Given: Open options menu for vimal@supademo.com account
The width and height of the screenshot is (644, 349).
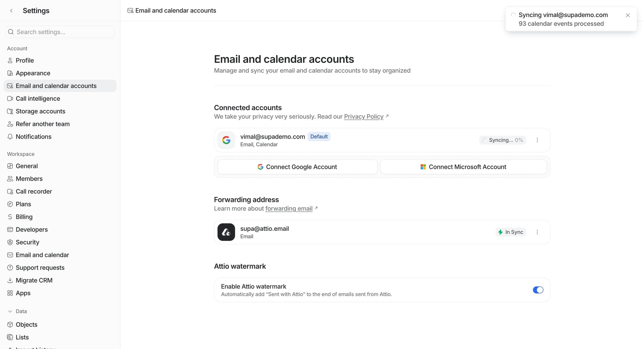Looking at the screenshot, I should point(537,140).
